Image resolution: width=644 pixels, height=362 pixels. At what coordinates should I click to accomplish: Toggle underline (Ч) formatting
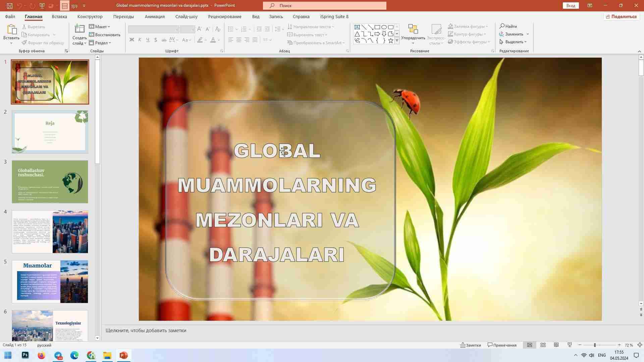148,40
